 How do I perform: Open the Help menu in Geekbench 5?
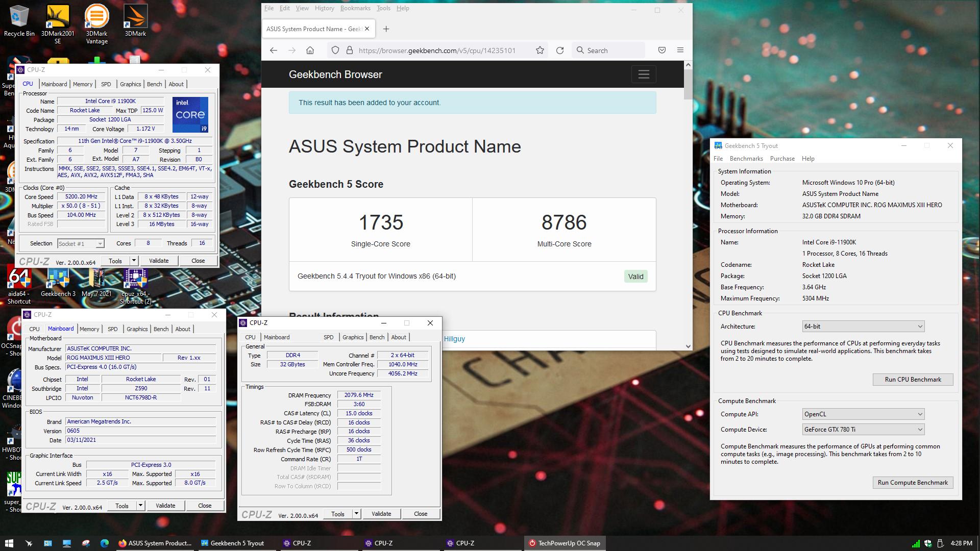click(x=808, y=159)
